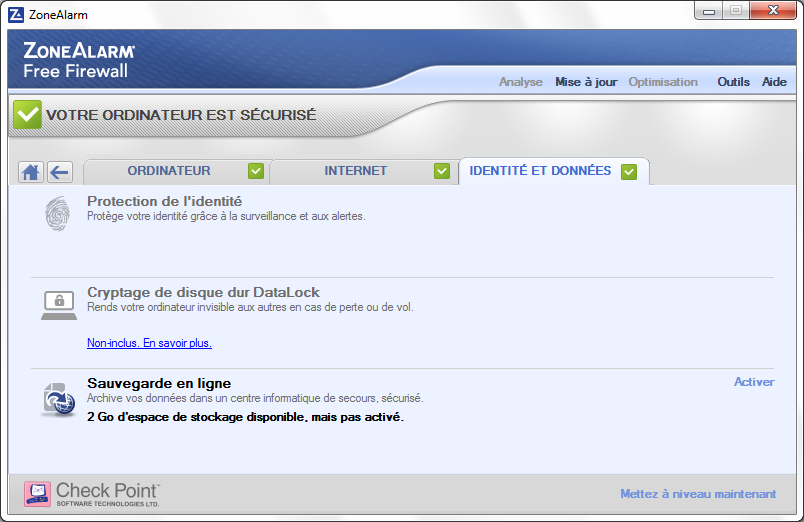804x522 pixels.
Task: Click the large green security status checkmark
Action: [27, 114]
